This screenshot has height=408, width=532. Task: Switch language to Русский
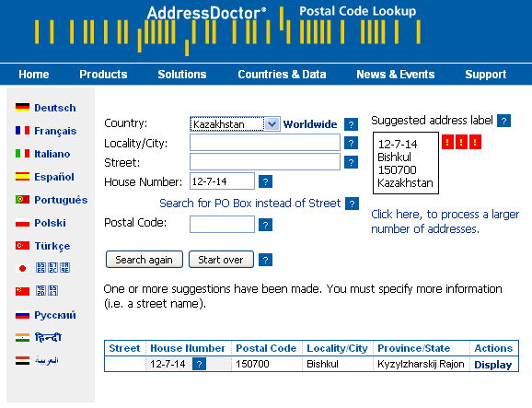(x=55, y=315)
